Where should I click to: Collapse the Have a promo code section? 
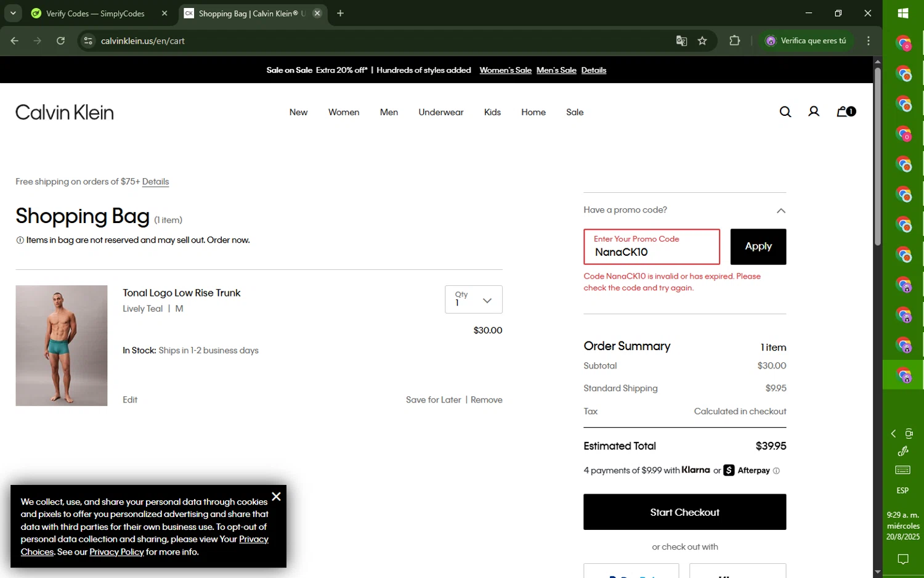click(x=781, y=211)
